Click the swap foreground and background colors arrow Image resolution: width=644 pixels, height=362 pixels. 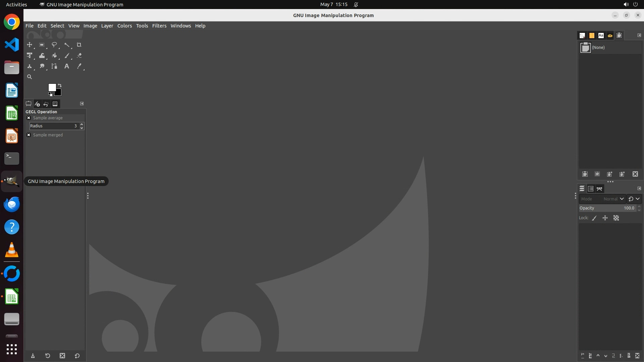[60, 85]
